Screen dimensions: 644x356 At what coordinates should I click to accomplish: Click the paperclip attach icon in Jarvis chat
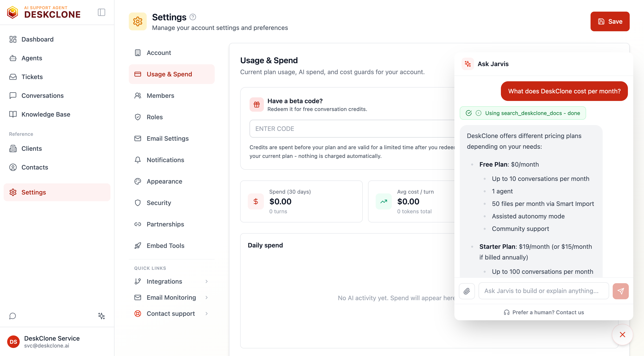click(467, 291)
